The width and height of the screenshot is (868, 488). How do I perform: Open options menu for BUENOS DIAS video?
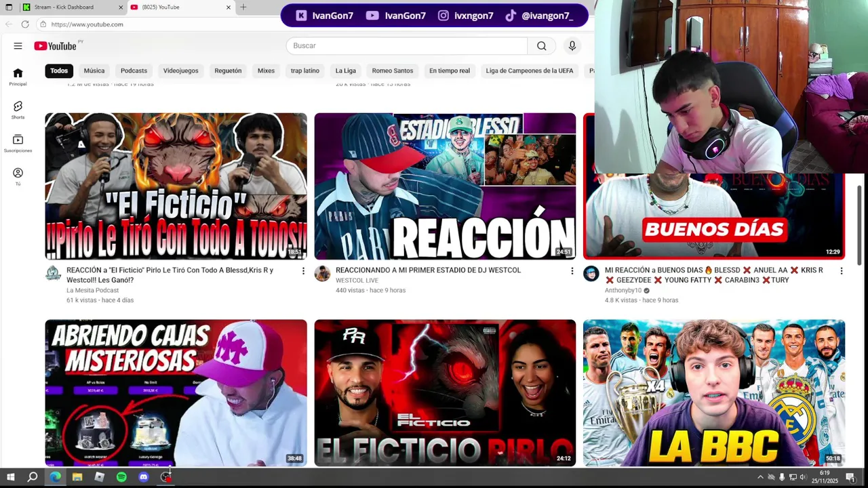click(841, 271)
